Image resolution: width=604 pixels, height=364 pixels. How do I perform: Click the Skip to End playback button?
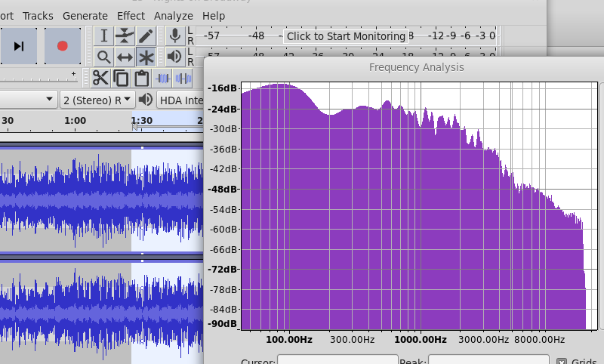click(18, 46)
